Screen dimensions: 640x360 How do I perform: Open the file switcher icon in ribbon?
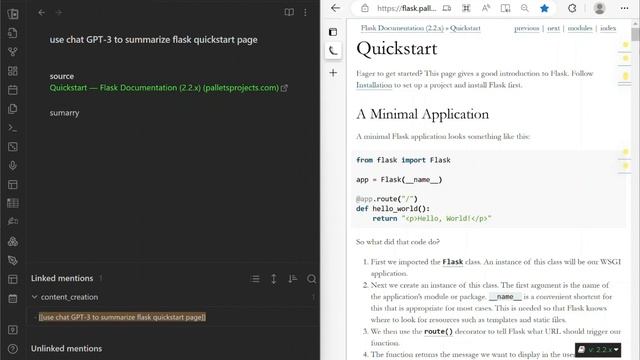(x=13, y=33)
